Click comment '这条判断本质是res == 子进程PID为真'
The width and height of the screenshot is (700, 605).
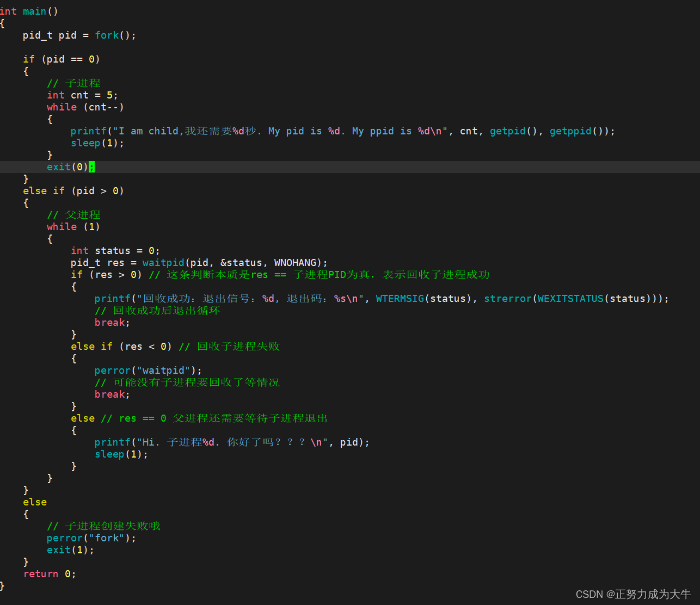(x=269, y=275)
